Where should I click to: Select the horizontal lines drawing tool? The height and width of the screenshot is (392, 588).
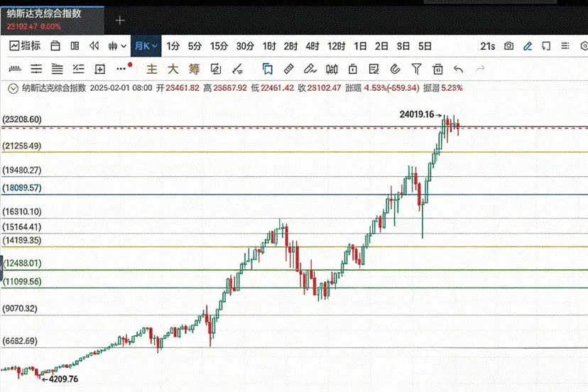point(36,69)
